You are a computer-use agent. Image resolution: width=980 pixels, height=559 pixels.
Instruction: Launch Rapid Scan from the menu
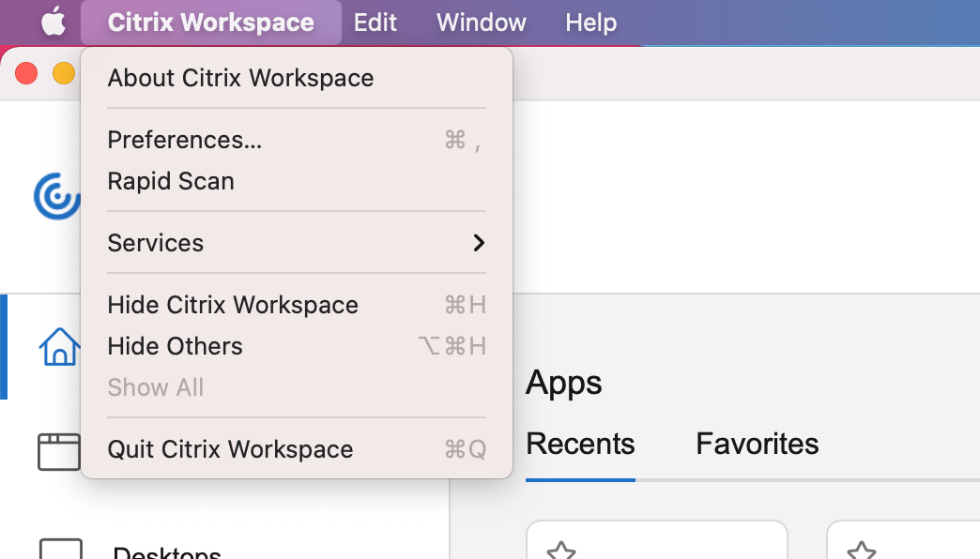[171, 180]
